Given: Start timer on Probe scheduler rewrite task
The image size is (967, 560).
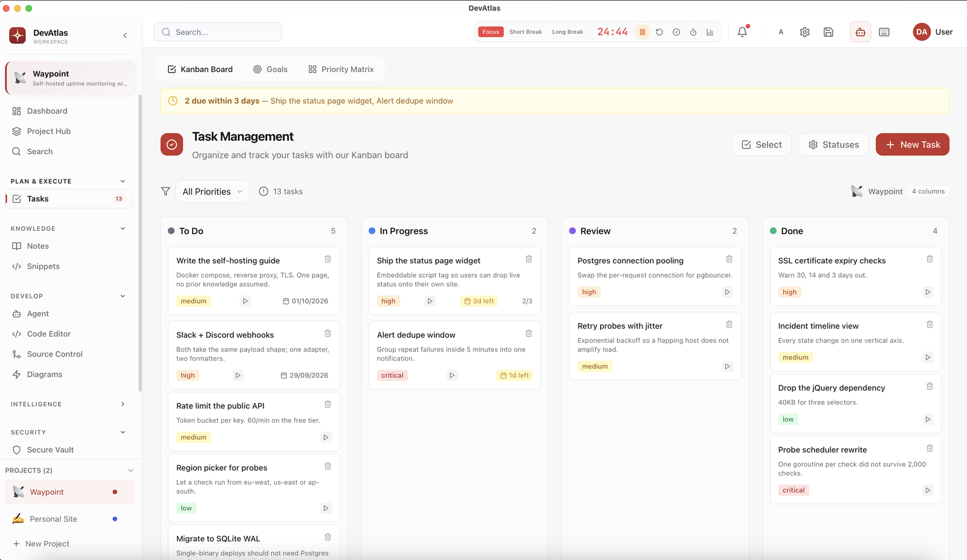Looking at the screenshot, I should click(x=928, y=490).
